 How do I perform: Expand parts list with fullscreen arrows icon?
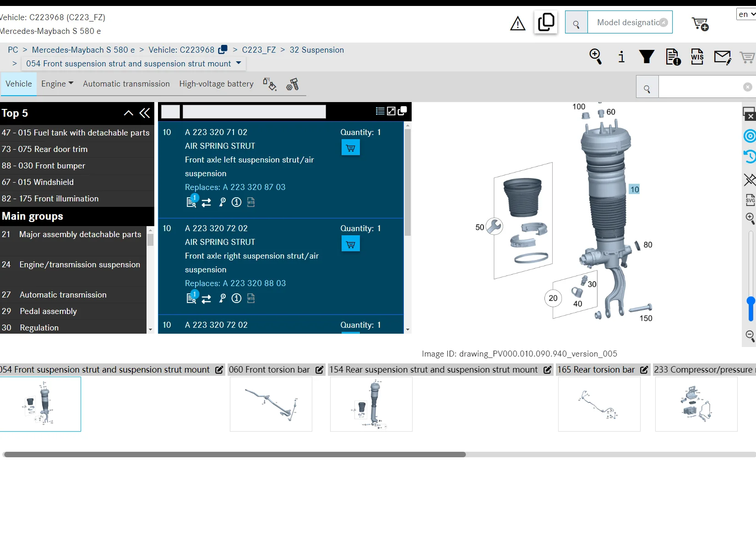tap(391, 111)
